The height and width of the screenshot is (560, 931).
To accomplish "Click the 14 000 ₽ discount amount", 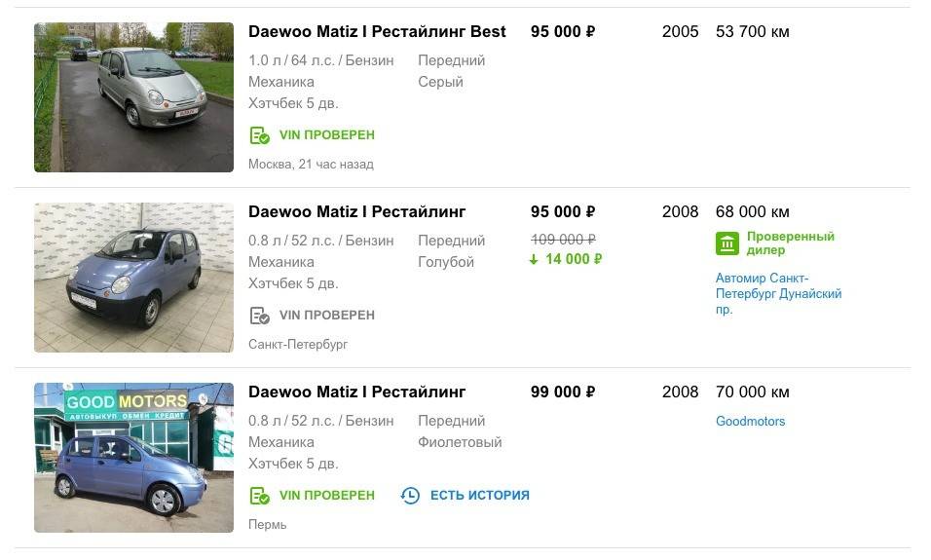I will 573,259.
